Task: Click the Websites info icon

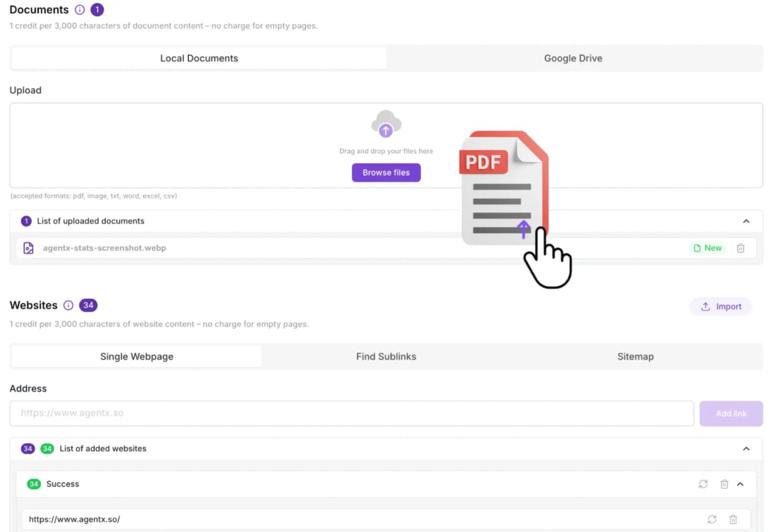Action: [69, 306]
